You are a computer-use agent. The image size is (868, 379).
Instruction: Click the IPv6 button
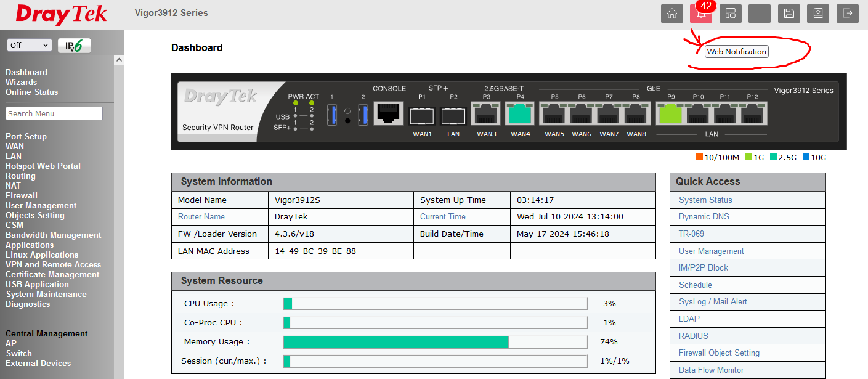[75, 46]
